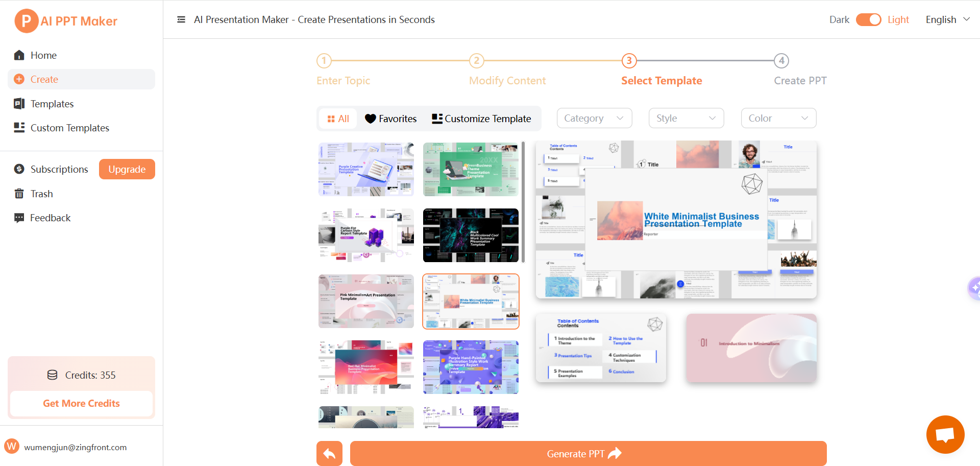The height and width of the screenshot is (466, 980).
Task: Open Custom Templates
Action: point(69,128)
